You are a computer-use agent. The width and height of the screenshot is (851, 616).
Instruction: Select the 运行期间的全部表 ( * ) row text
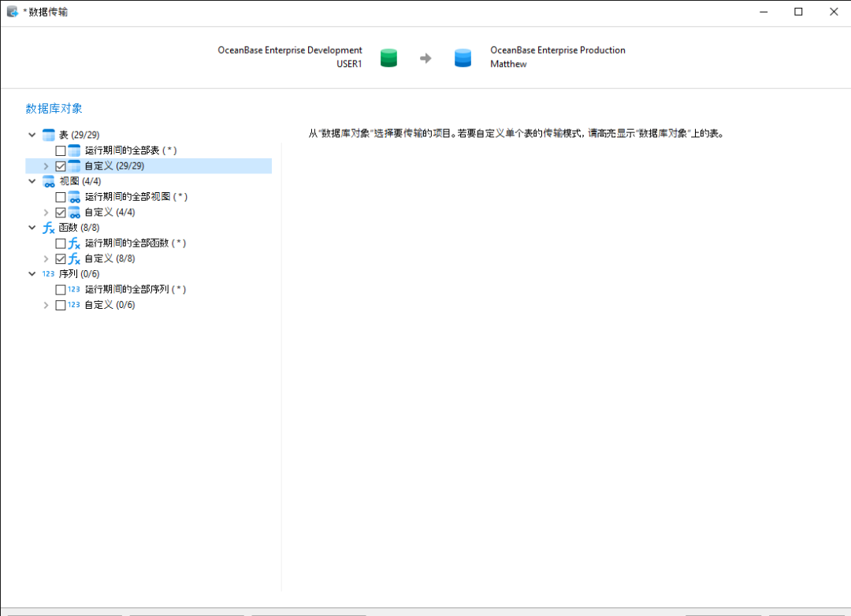point(131,150)
